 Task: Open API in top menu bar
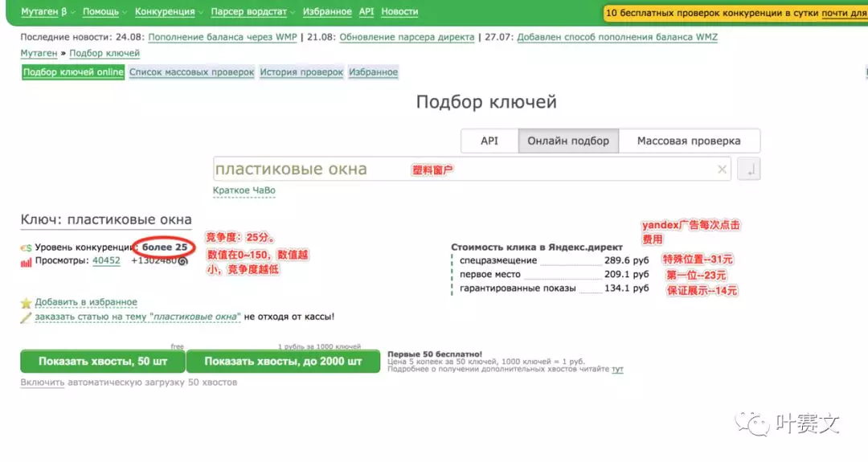pyautogui.click(x=366, y=11)
